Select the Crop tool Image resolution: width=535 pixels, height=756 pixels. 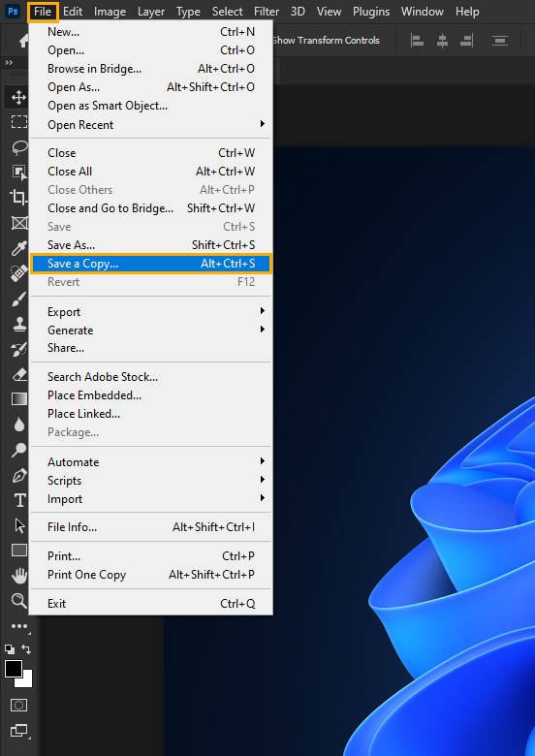pyautogui.click(x=18, y=197)
